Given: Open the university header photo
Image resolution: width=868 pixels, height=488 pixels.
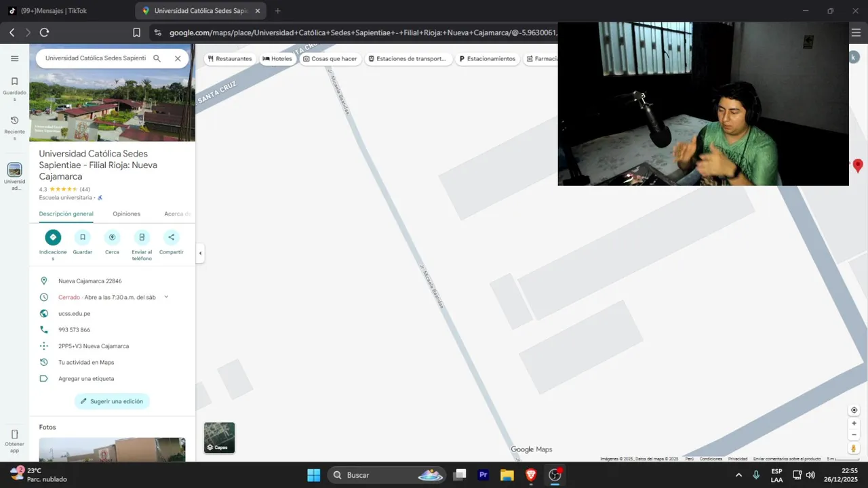Looking at the screenshot, I should pos(112,106).
